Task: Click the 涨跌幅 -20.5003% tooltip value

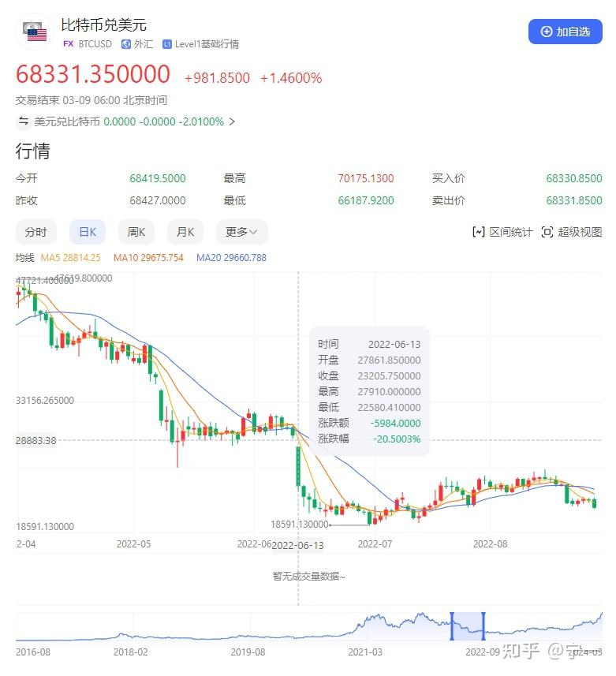Action: coord(397,439)
